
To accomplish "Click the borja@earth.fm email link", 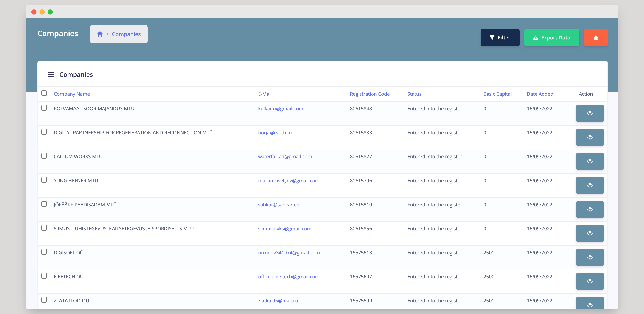I will 276,133.
